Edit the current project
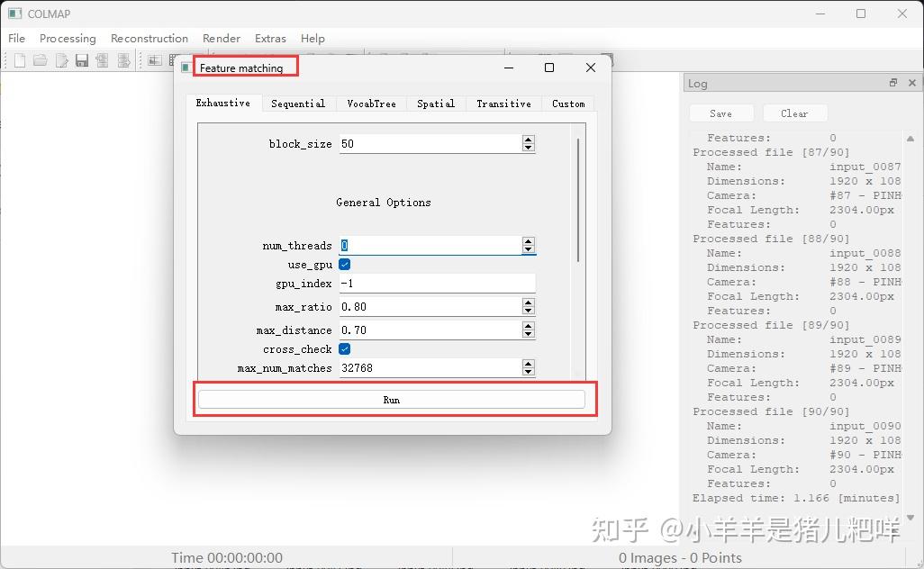 59,59
